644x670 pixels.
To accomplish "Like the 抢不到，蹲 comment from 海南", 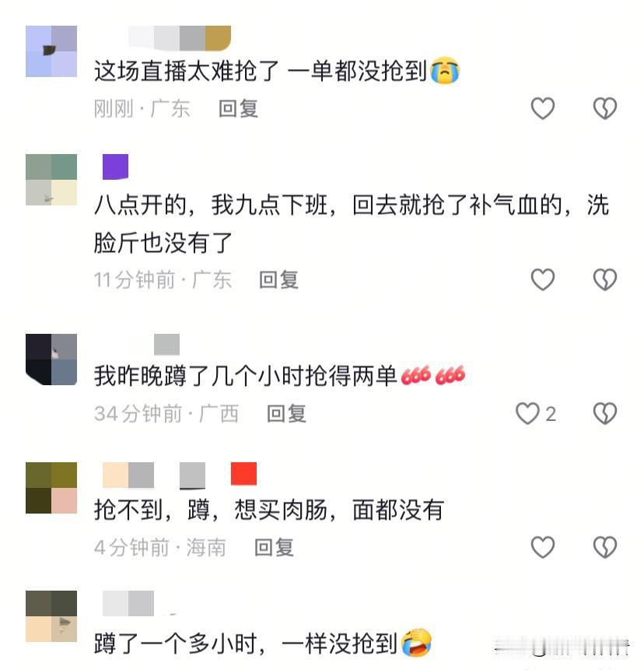I will click(542, 547).
